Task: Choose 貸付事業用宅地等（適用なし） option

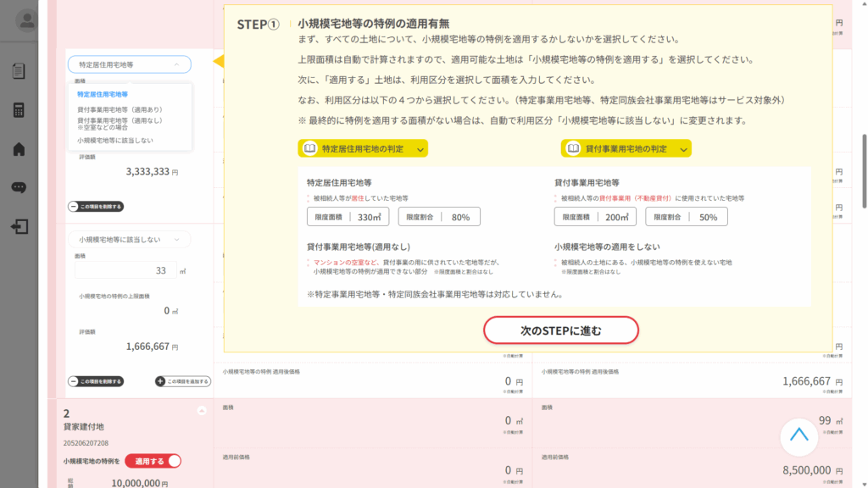Action: 120,124
